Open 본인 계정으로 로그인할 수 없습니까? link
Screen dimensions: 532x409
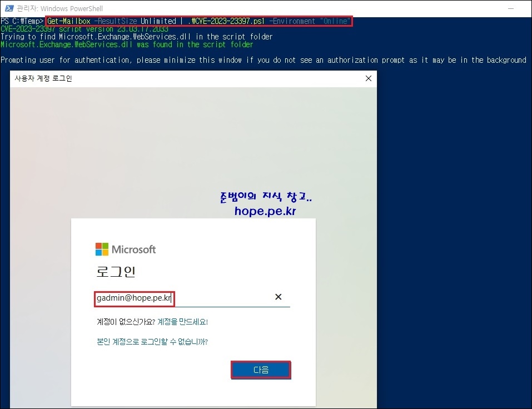(152, 342)
